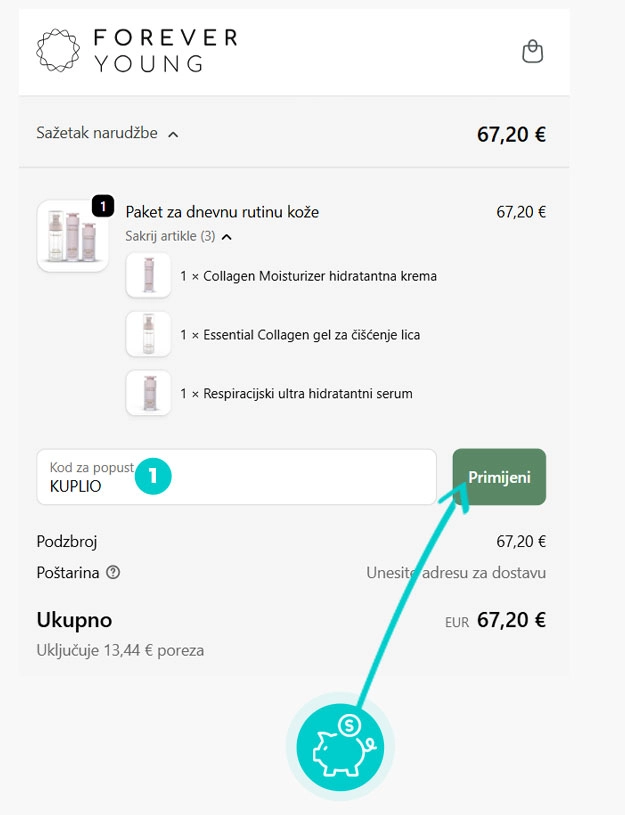Click the Essential Collagen gel thumbnail

(x=148, y=333)
